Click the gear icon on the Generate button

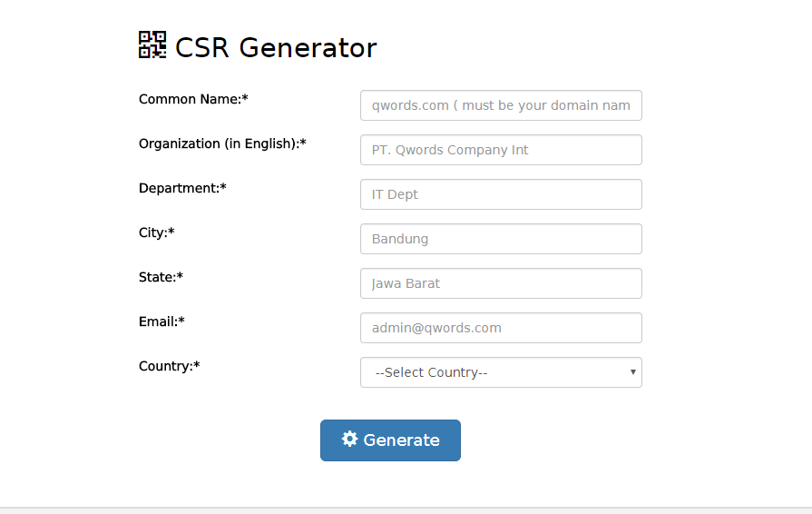[349, 440]
